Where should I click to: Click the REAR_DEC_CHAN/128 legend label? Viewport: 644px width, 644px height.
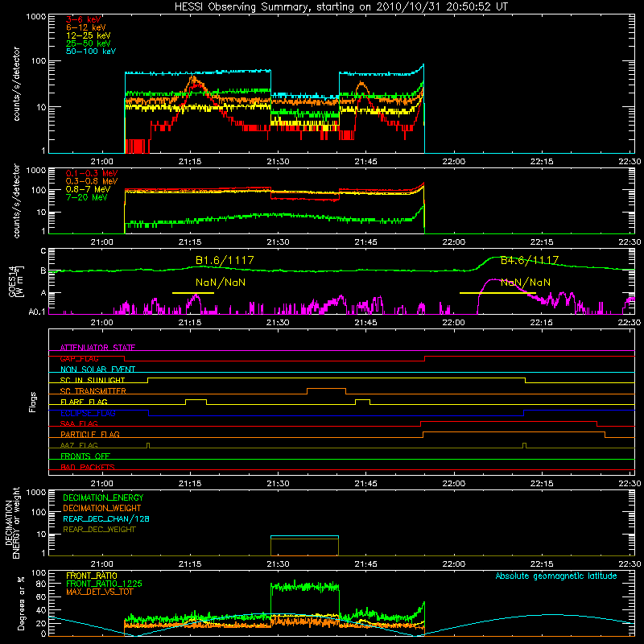[x=106, y=518]
